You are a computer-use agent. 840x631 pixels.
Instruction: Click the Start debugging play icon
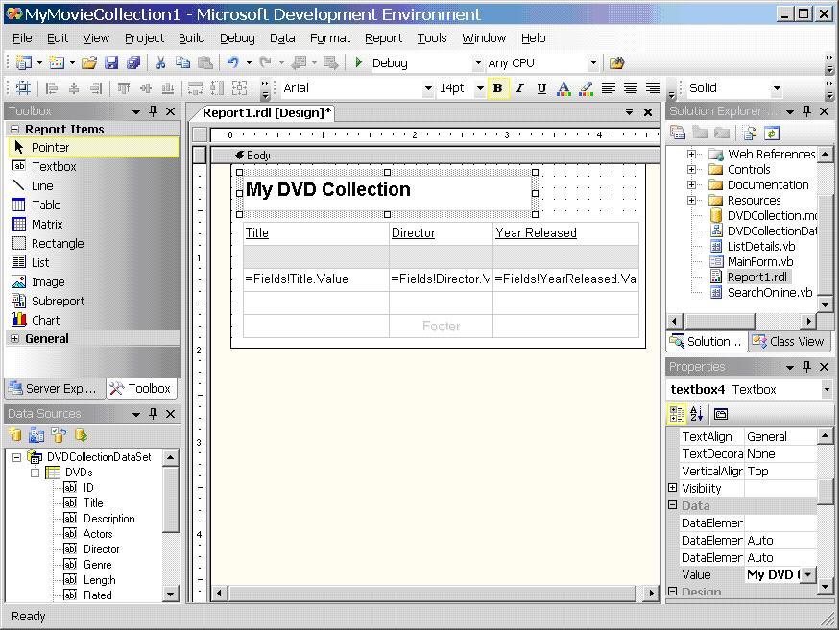point(359,62)
